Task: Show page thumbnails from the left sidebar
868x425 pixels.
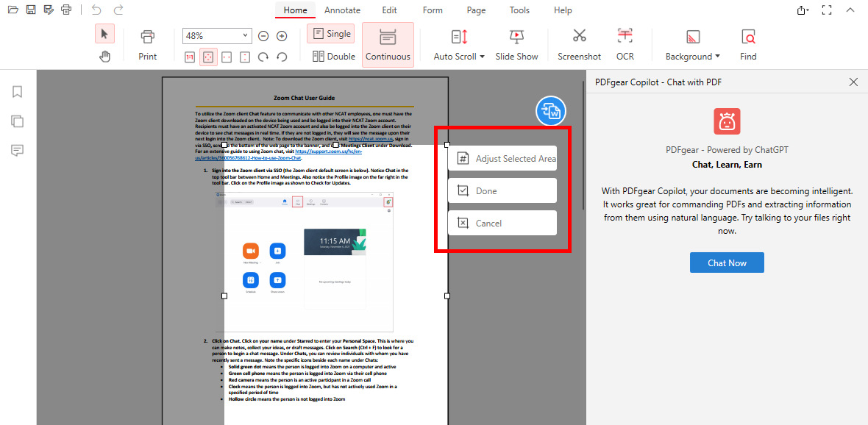Action: (x=17, y=121)
